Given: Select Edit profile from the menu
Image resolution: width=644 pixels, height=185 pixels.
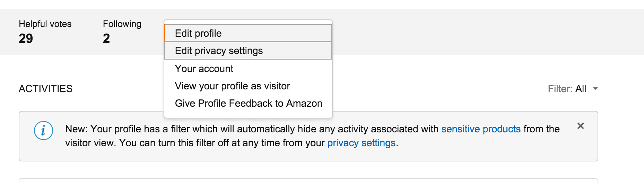Looking at the screenshot, I should tap(248, 33).
